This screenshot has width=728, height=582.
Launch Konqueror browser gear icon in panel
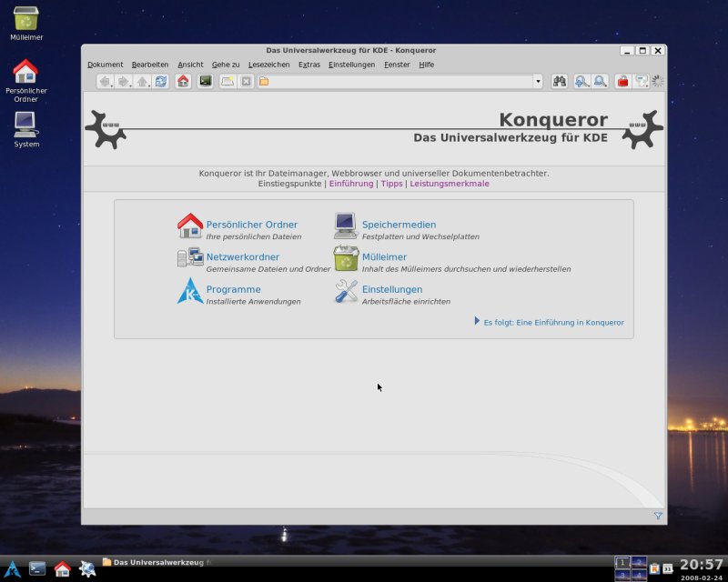pyautogui.click(x=87, y=568)
